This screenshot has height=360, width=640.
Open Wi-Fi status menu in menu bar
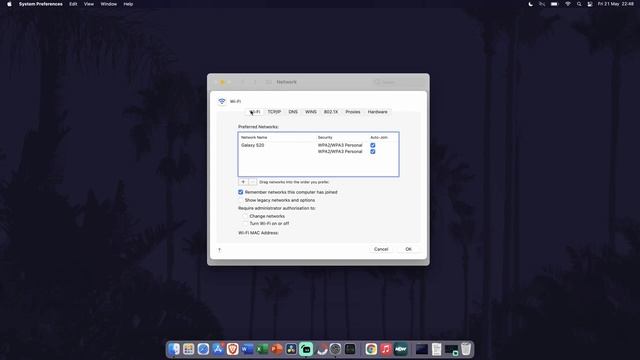(568, 4)
